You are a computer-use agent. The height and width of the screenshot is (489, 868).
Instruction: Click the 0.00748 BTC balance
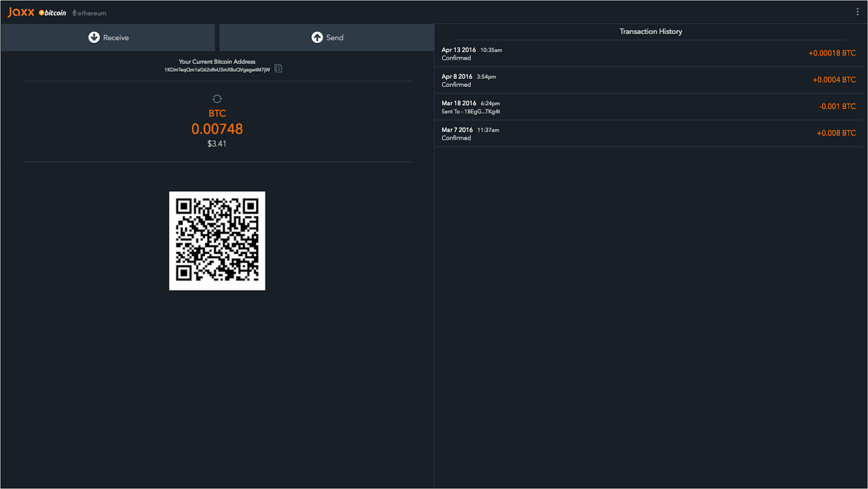217,129
